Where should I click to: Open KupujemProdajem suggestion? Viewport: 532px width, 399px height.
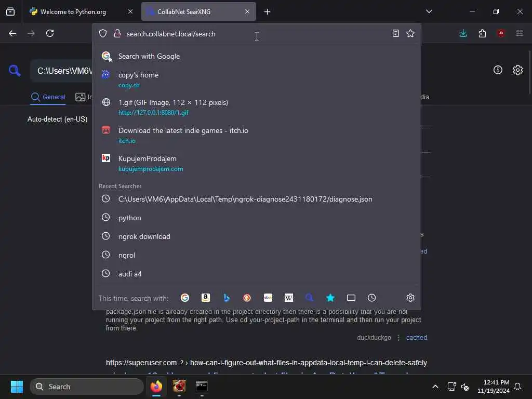tap(257, 163)
